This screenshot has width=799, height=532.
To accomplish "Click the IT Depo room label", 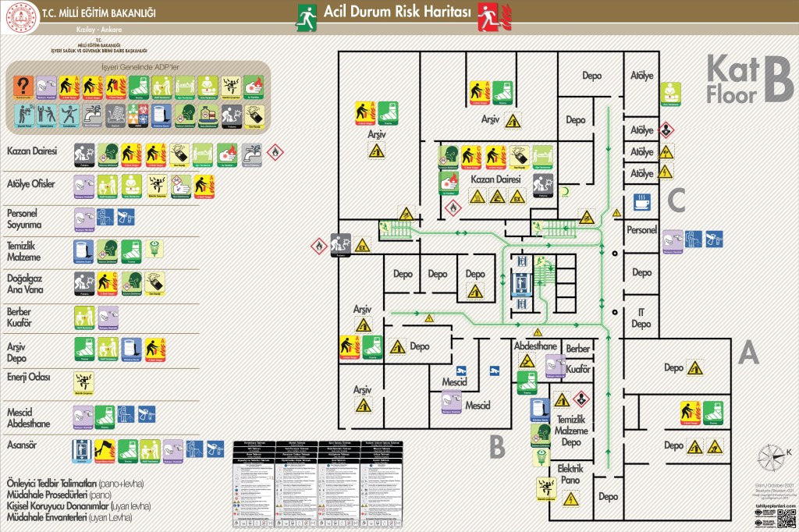I will [641, 317].
